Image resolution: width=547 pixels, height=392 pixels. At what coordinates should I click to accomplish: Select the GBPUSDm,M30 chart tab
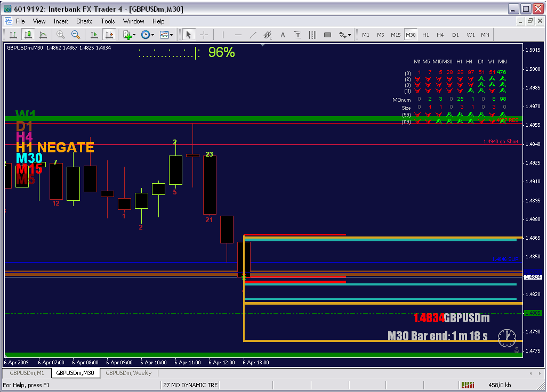[75, 373]
